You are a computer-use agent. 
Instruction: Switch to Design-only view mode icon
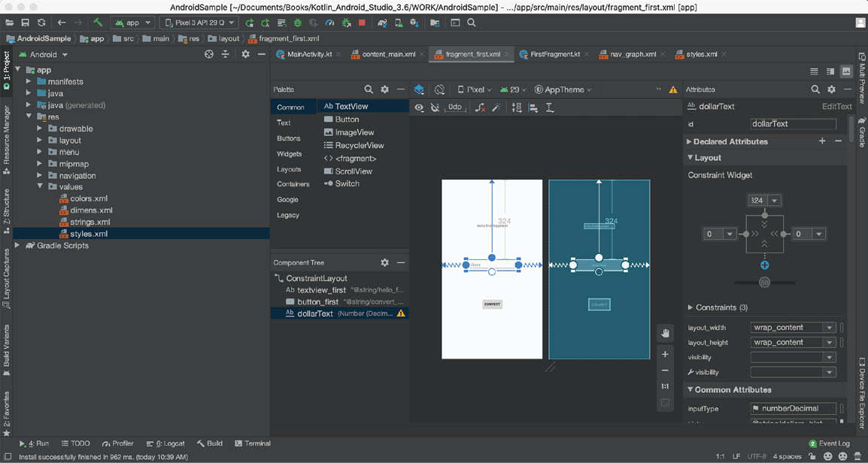846,71
